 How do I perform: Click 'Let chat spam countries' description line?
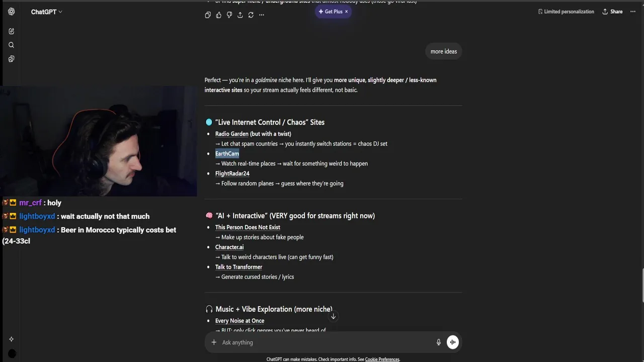(x=301, y=144)
